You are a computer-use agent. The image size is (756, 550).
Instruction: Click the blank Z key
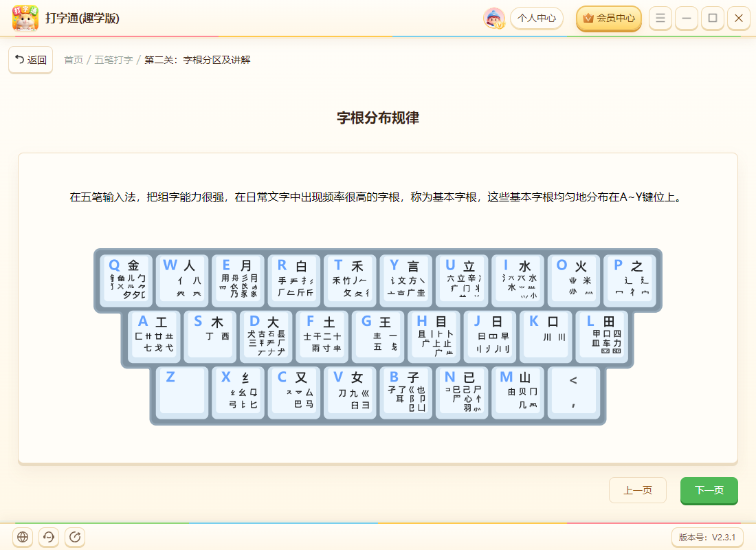pyautogui.click(x=182, y=392)
